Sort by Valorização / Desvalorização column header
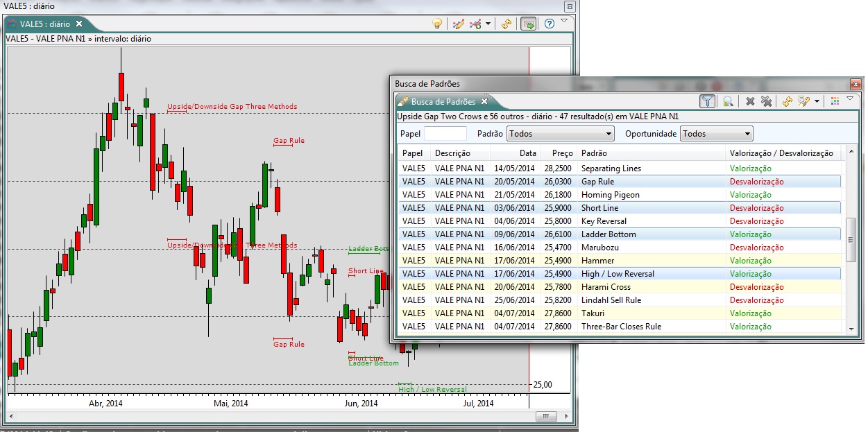Image resolution: width=868 pixels, height=432 pixels. coord(783,153)
